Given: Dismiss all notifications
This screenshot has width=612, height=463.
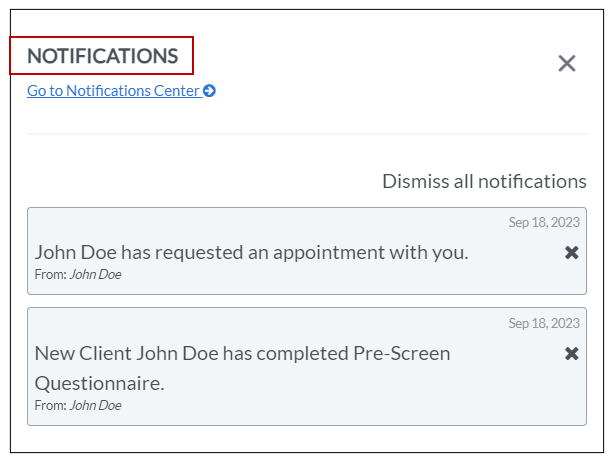Looking at the screenshot, I should point(484,181).
